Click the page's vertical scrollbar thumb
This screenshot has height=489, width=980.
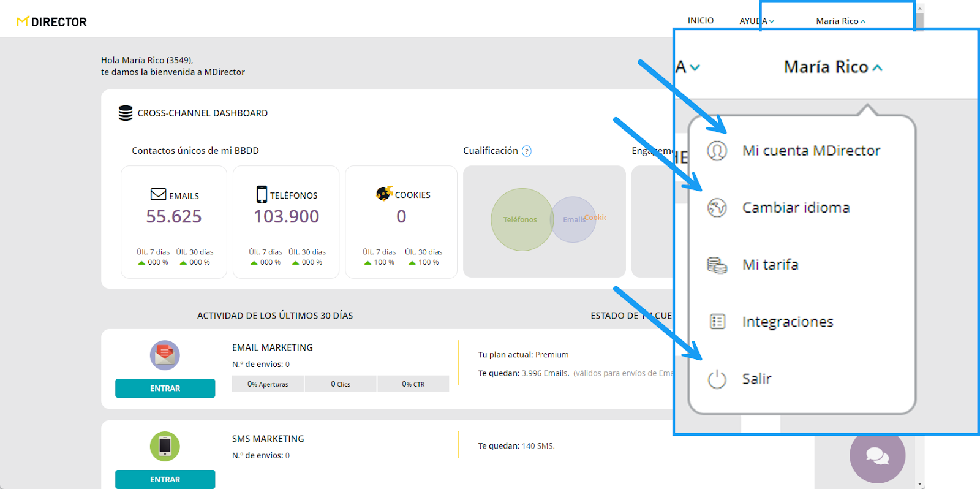click(920, 18)
